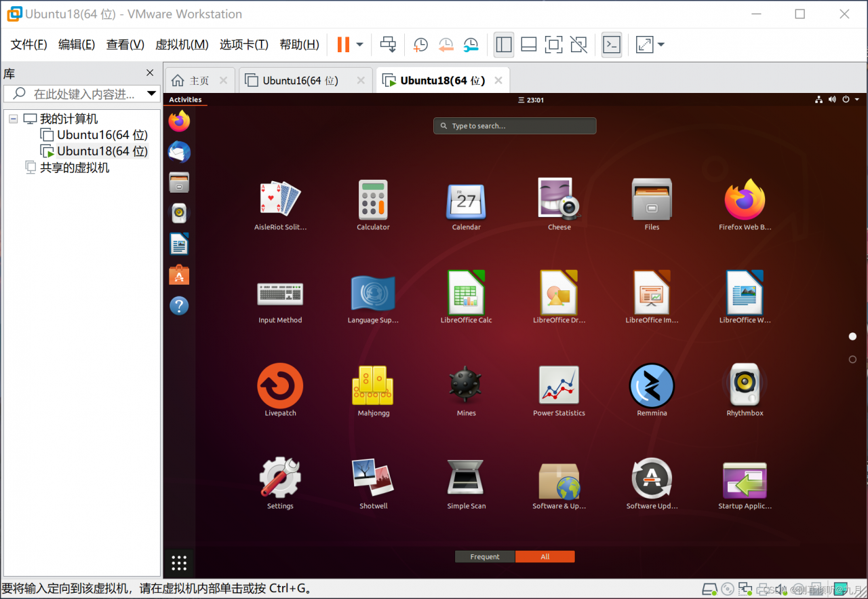
Task: Toggle the thumbnail bar view button
Action: pos(529,45)
